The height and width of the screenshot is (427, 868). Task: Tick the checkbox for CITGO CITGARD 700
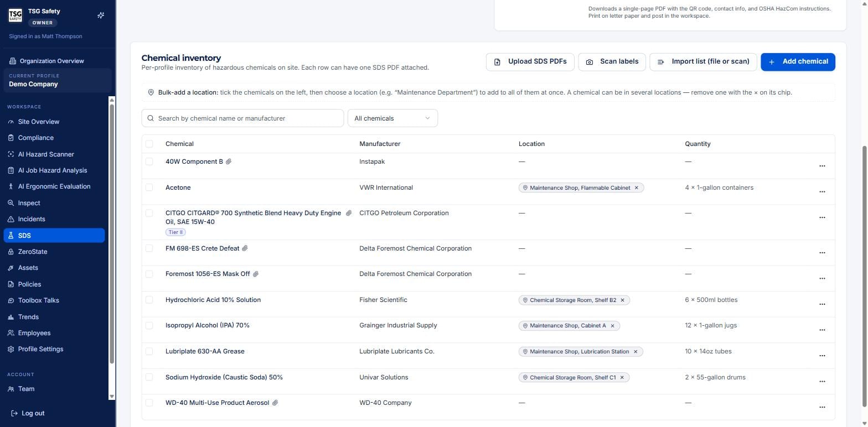coord(149,213)
